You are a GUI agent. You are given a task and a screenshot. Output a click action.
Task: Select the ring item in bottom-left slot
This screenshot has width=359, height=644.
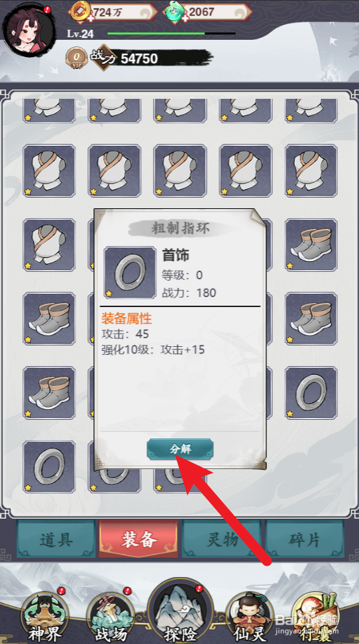[49, 466]
